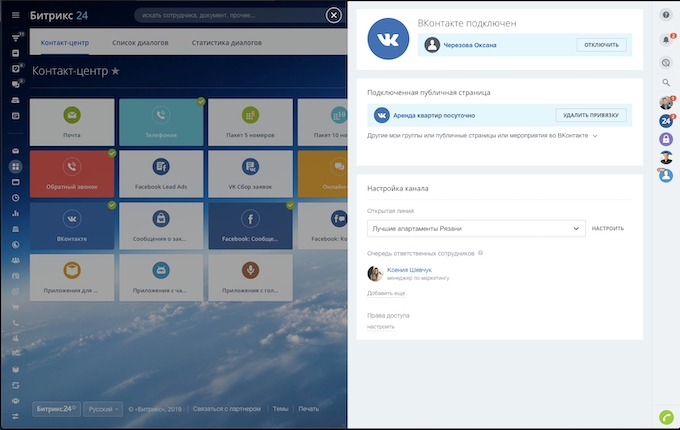Screen dimensions: 680x430
Task: Open the Русский language selector
Action: tap(104, 409)
